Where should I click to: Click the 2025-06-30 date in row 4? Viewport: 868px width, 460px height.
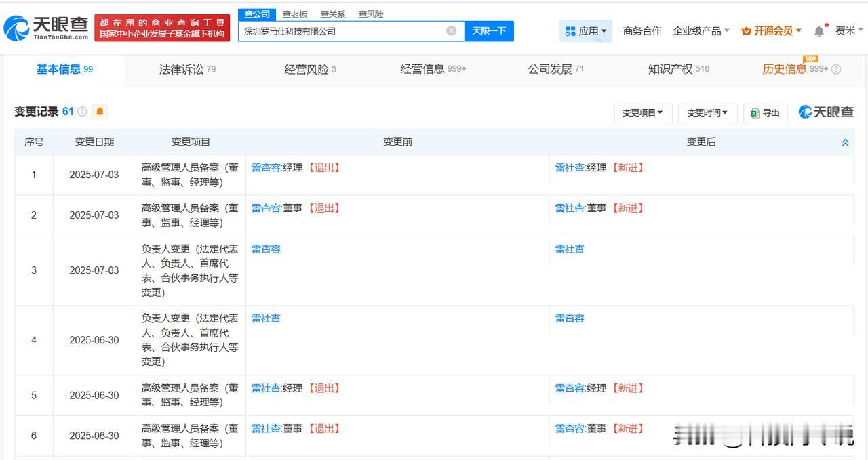point(94,340)
